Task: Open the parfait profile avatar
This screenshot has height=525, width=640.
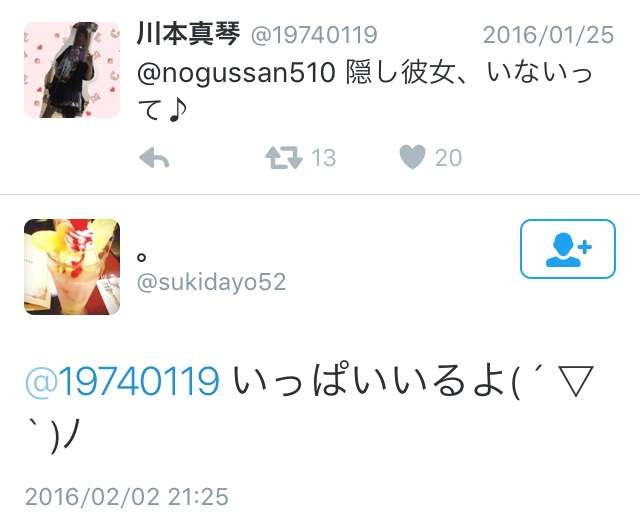Action: (x=72, y=267)
